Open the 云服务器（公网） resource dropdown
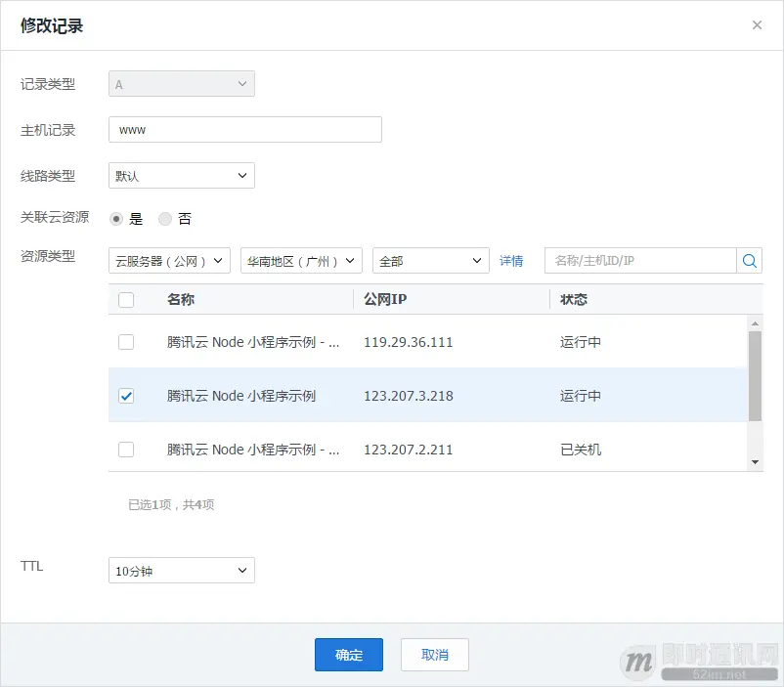 pos(168,261)
